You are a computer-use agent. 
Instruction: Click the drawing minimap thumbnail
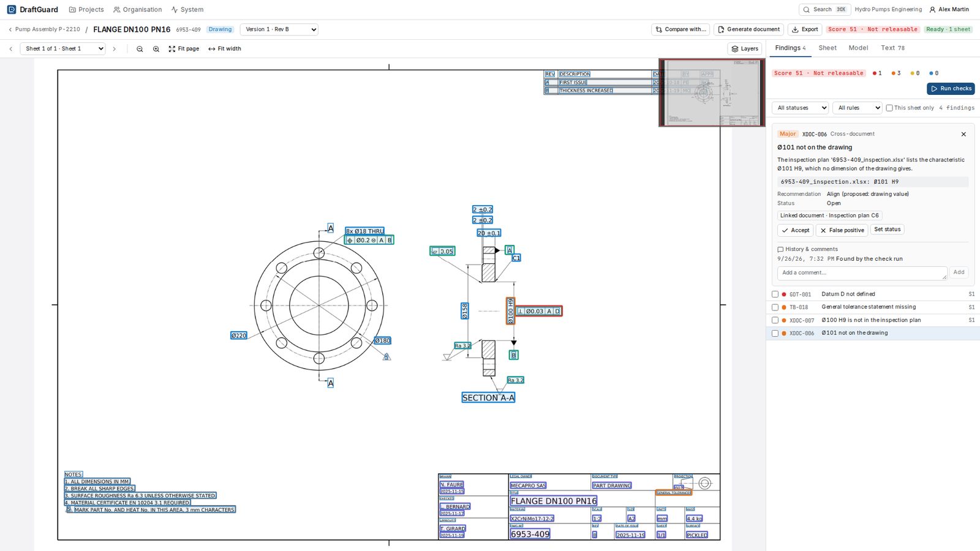[x=712, y=92]
